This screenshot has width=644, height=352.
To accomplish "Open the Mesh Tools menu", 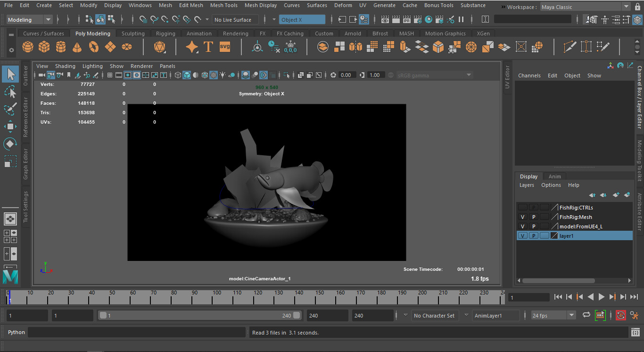I will point(223,5).
